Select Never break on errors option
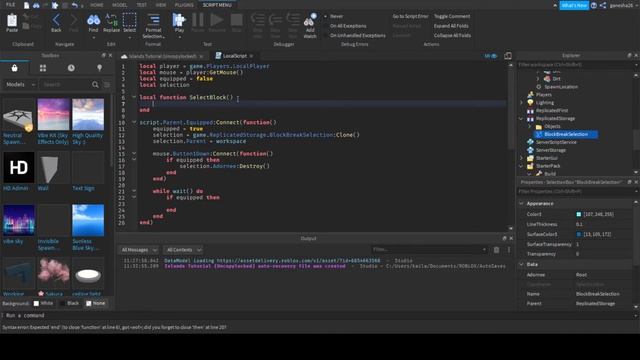This screenshot has width=640, height=360. [x=333, y=16]
